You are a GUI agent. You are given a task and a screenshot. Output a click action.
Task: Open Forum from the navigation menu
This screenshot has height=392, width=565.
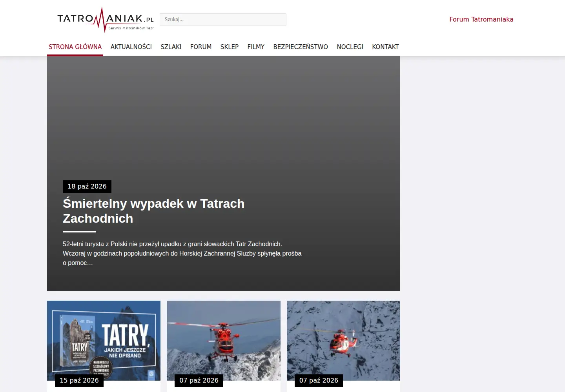click(201, 47)
